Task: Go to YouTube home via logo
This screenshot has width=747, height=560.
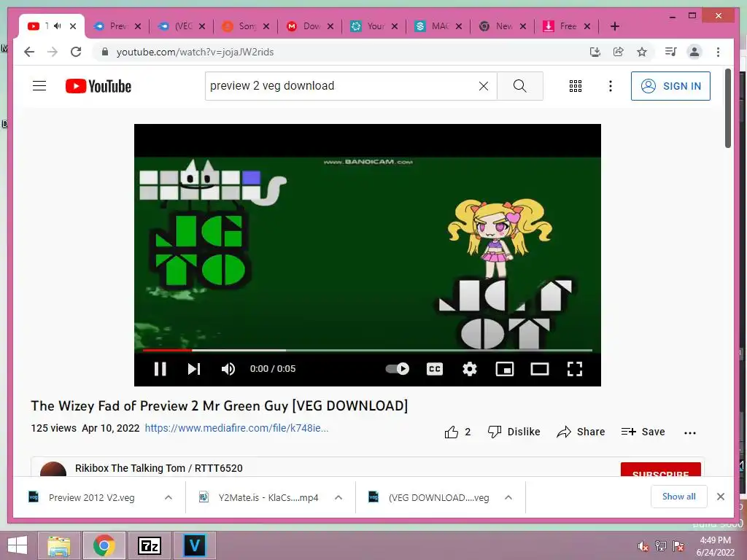Action: click(98, 86)
